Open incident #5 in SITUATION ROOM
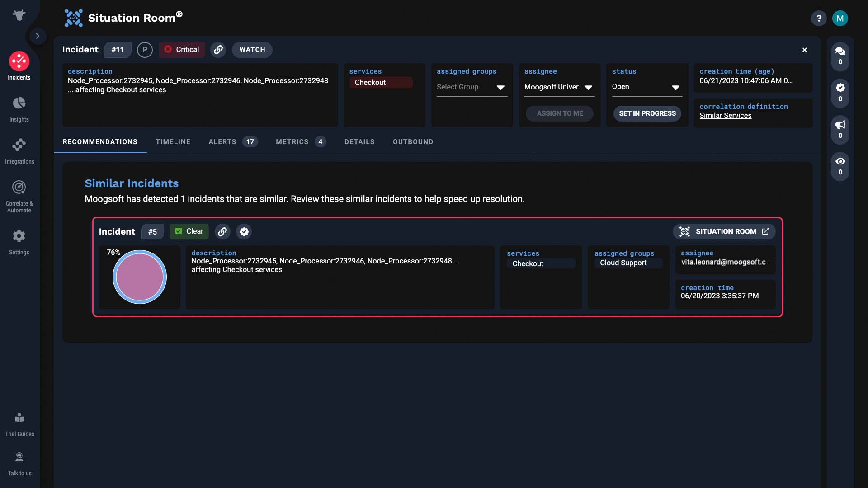Viewport: 868px width, 488px height. [724, 231]
